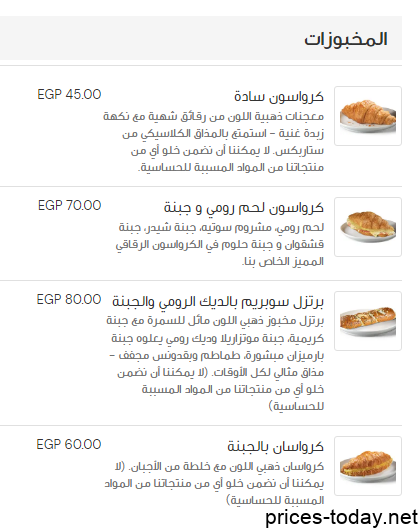Select the كرواسون لحم رومي و جبنة title
Viewport: 418px width, 528px height.
(x=244, y=207)
